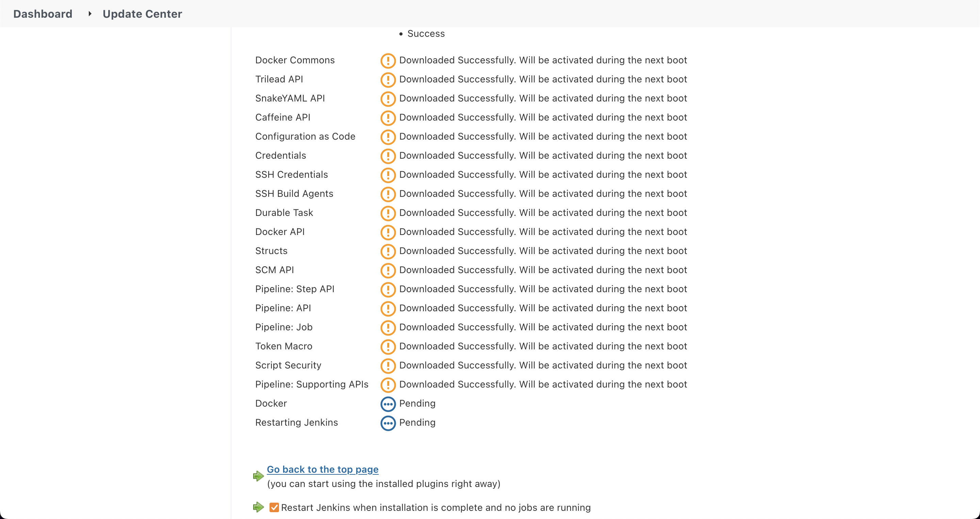The height and width of the screenshot is (519, 980).
Task: Open the Go back to the top page link
Action: coord(322,469)
